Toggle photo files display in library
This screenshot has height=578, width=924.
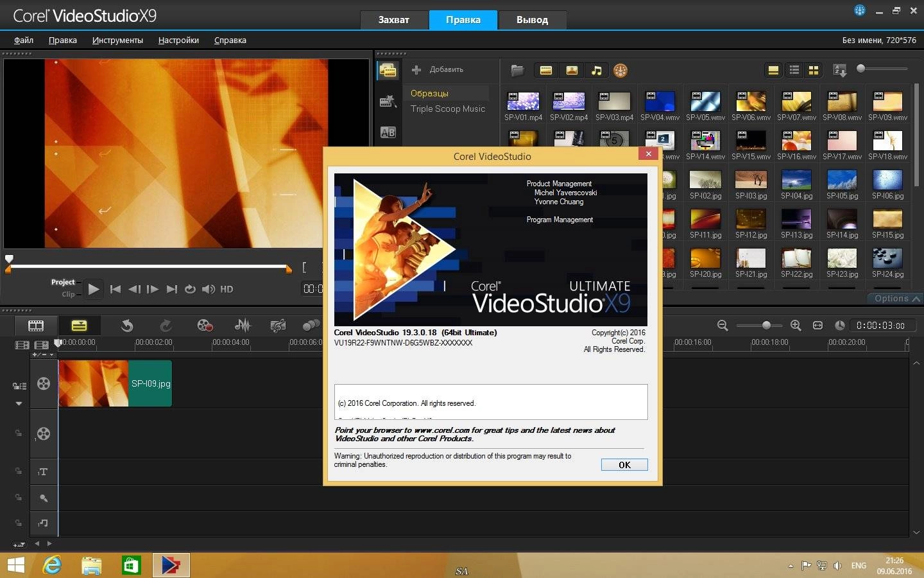[572, 71]
